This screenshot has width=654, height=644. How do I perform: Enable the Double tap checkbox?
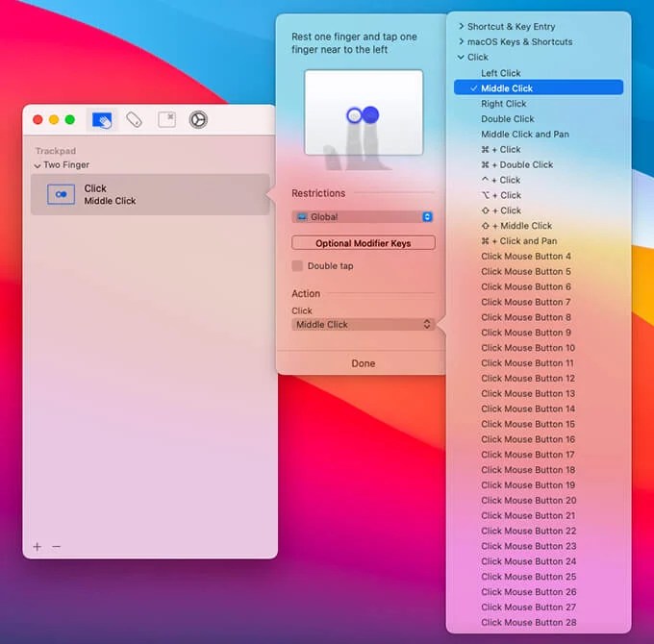point(297,266)
